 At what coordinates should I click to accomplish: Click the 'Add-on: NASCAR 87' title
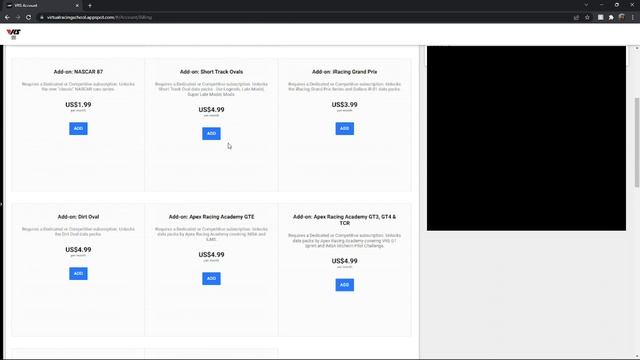78,72
